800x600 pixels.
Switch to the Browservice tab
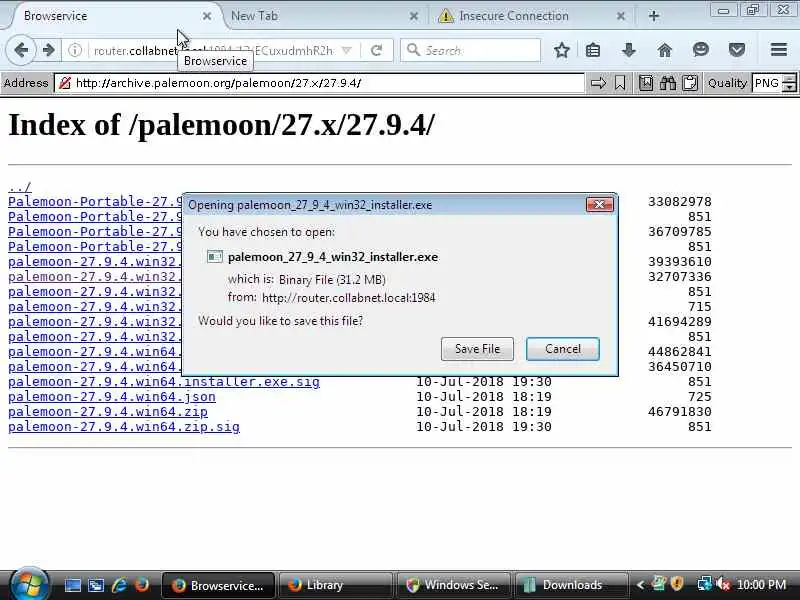112,16
